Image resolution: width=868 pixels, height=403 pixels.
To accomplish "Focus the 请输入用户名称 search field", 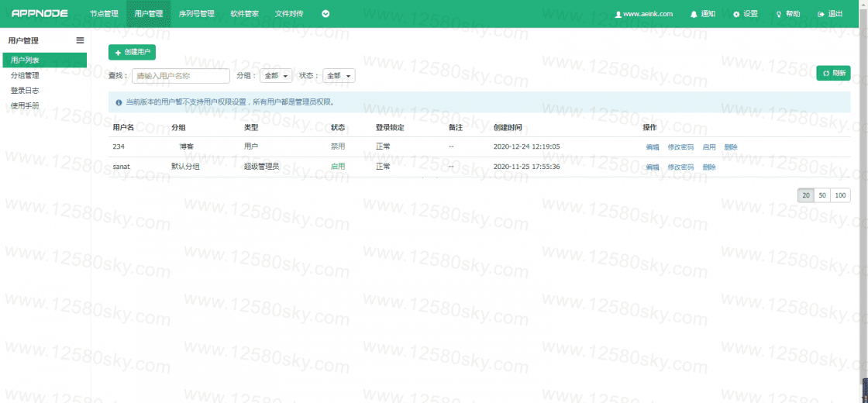I will (x=181, y=76).
